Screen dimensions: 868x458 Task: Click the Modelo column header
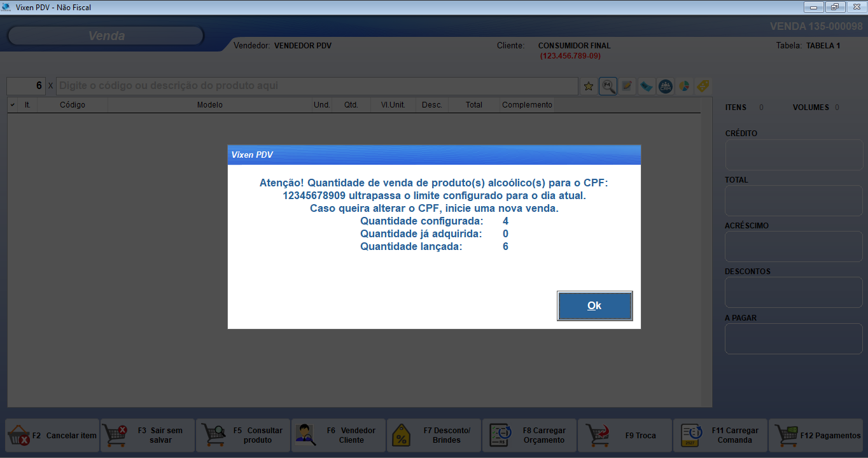point(210,105)
